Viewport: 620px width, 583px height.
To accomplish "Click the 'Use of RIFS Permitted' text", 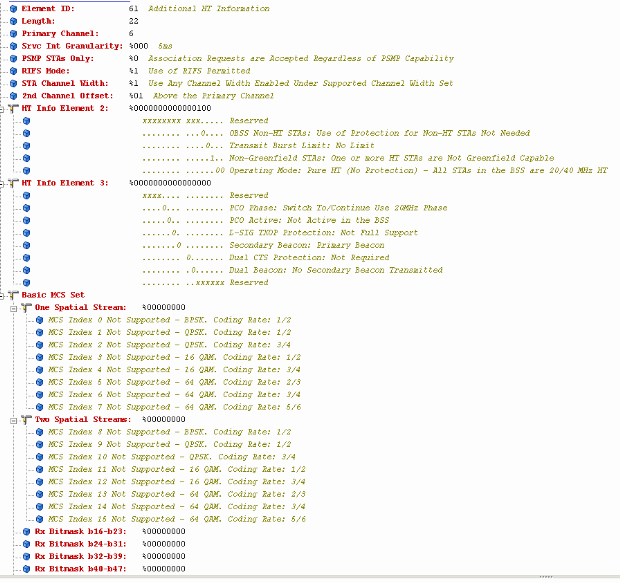I will (199, 71).
